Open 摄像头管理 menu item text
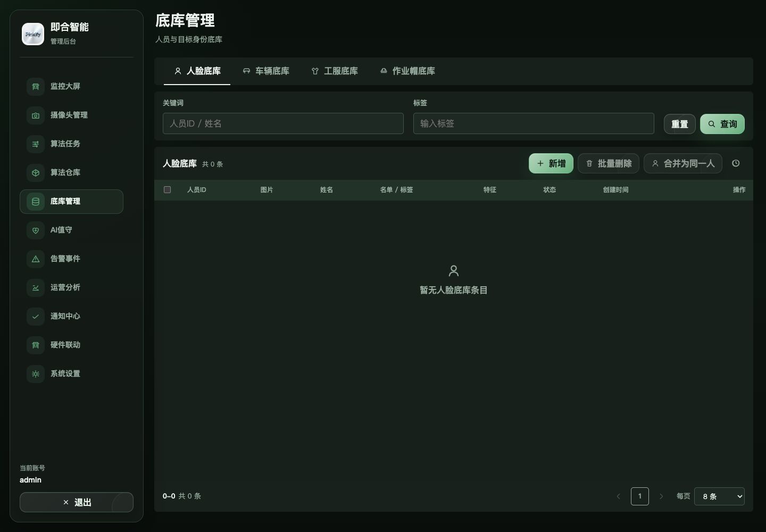The height and width of the screenshot is (532, 766). [69, 115]
